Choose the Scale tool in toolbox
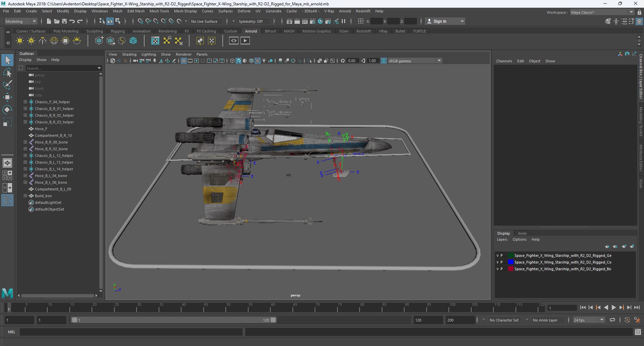This screenshot has width=644, height=346. [x=7, y=122]
